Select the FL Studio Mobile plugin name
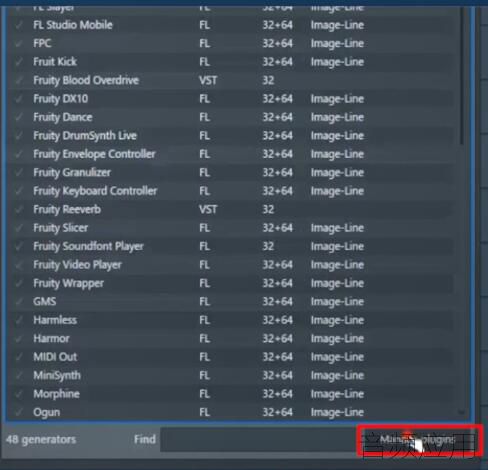 coord(73,25)
